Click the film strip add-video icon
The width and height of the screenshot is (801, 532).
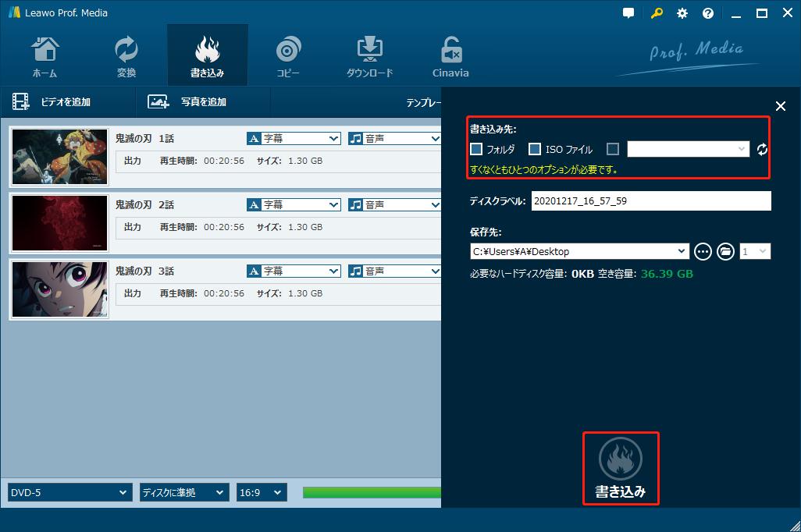coord(21,101)
